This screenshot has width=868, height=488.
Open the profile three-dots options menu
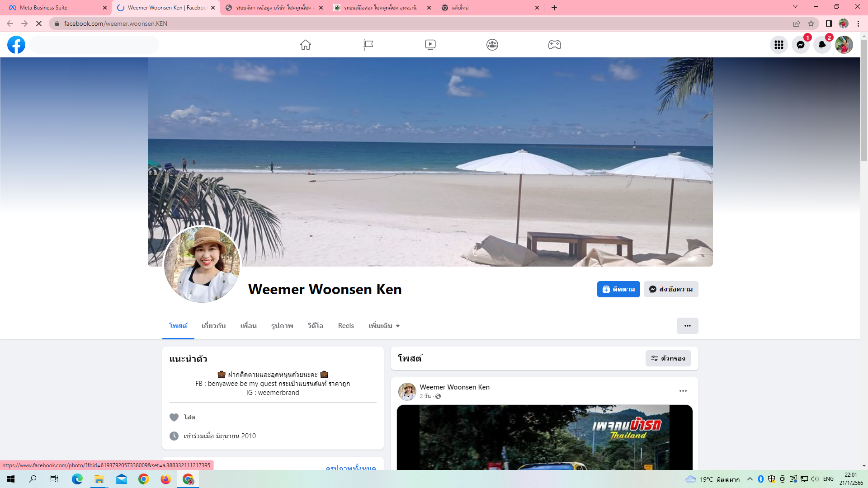[x=687, y=326]
